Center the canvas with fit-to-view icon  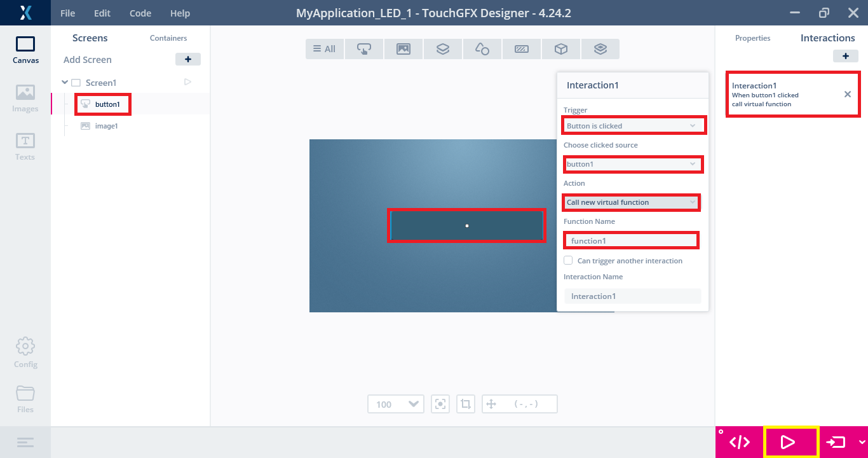[440, 404]
